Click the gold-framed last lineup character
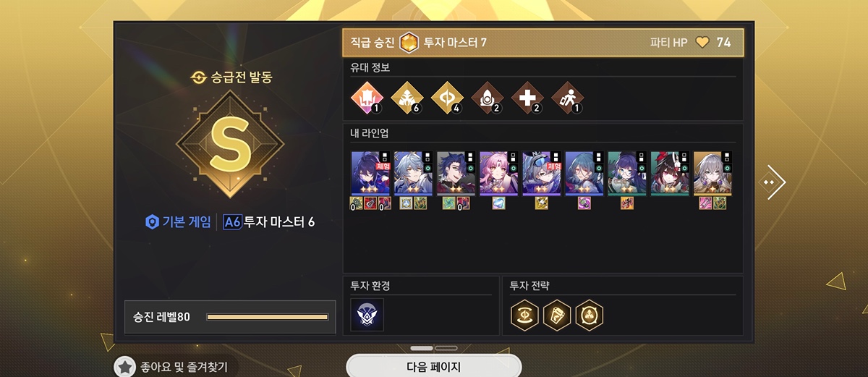The width and height of the screenshot is (868, 377). coord(712,173)
